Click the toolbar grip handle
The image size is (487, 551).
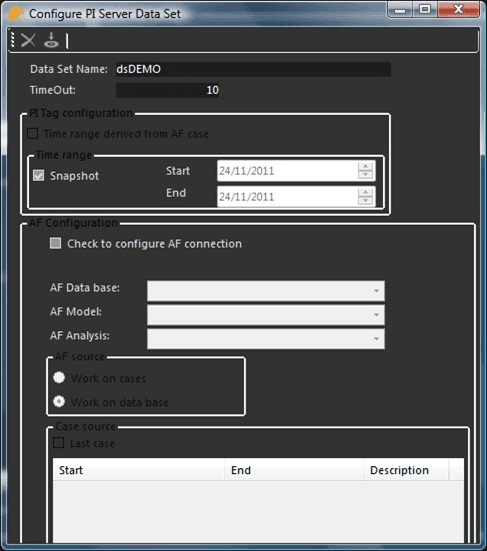click(x=13, y=40)
